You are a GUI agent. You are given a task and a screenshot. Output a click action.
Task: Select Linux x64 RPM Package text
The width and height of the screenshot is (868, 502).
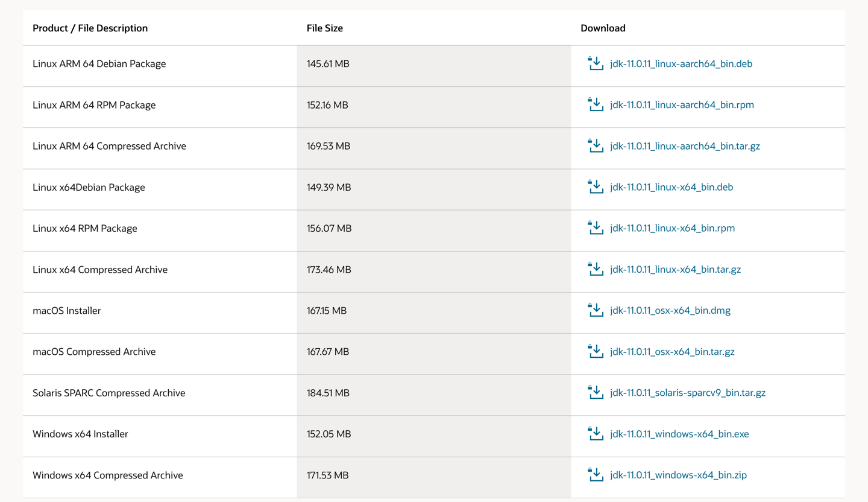pos(85,228)
